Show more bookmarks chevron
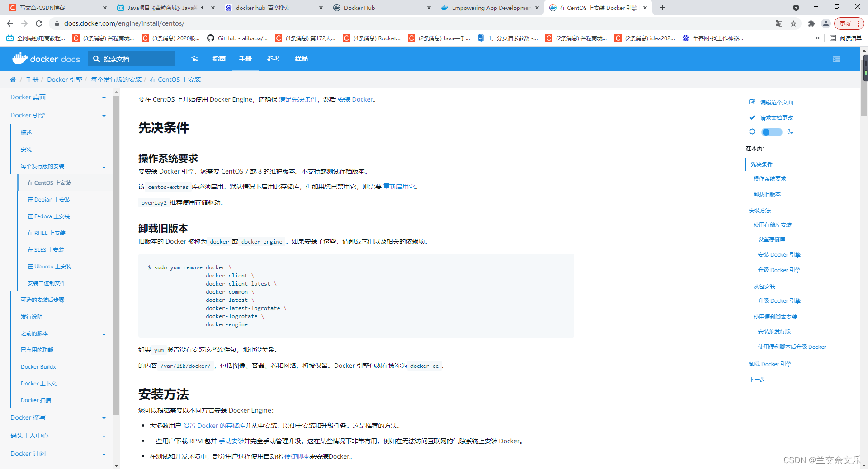Image resolution: width=868 pixels, height=469 pixels. click(x=817, y=38)
